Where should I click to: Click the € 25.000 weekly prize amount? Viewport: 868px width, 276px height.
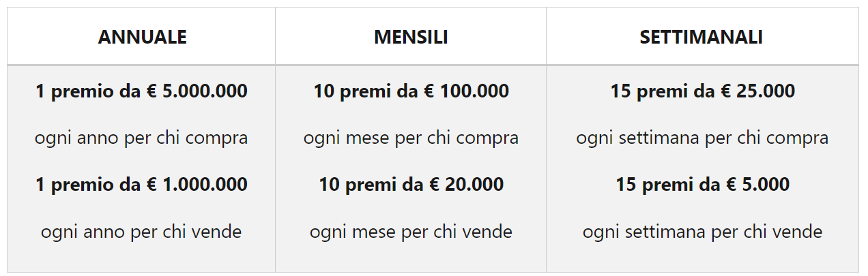pos(757,91)
